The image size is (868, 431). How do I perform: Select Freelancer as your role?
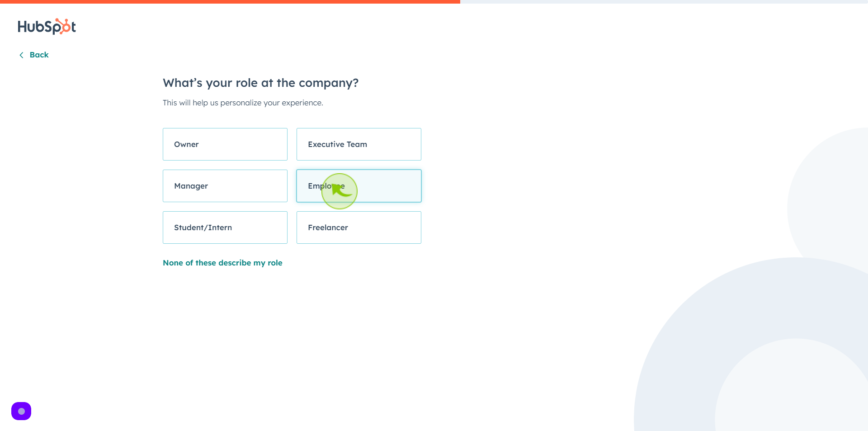(x=359, y=227)
